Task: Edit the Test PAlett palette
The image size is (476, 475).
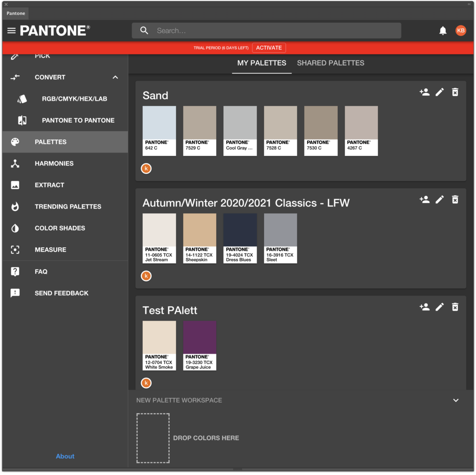Action: point(440,307)
